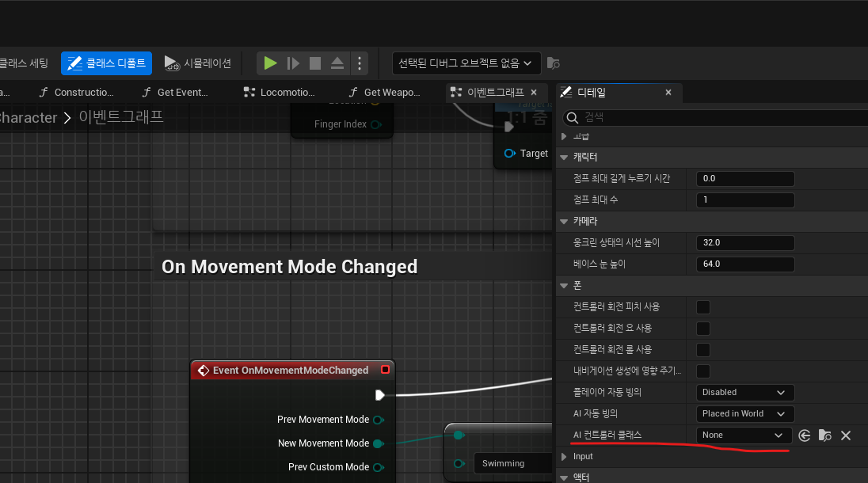Expand the 고급 section at top
This screenshot has height=483, width=868.
(x=564, y=136)
